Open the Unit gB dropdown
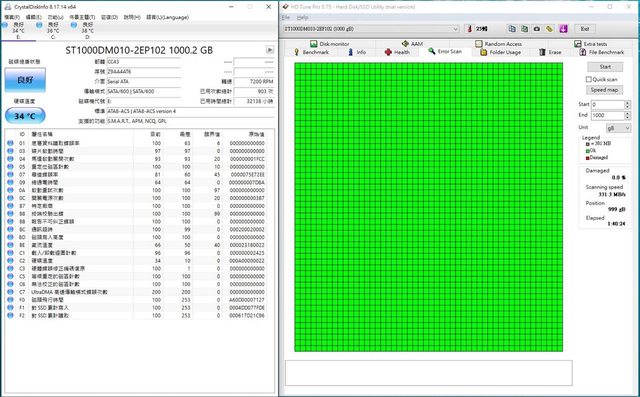 pos(618,128)
